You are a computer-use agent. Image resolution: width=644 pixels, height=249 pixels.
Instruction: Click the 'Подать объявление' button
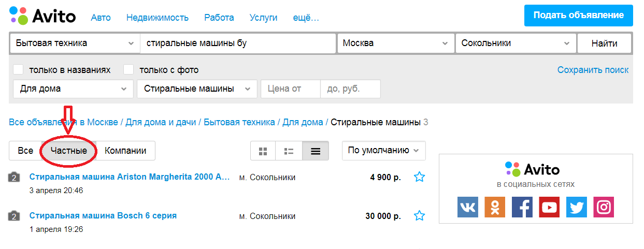pyautogui.click(x=578, y=15)
